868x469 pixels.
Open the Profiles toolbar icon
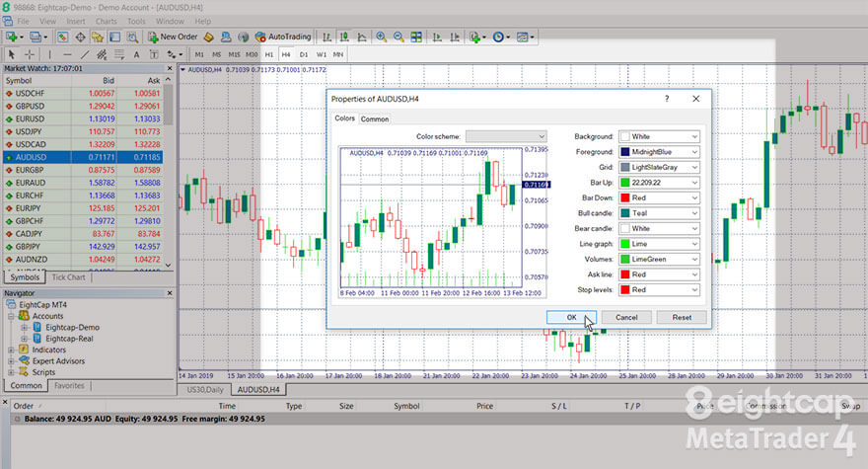(36, 37)
